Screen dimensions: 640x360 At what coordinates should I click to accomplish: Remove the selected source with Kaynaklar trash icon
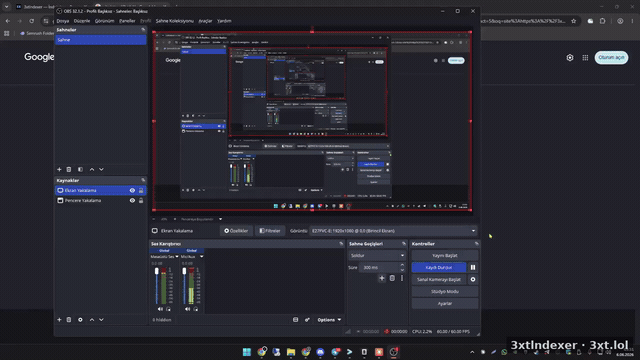pos(69,320)
